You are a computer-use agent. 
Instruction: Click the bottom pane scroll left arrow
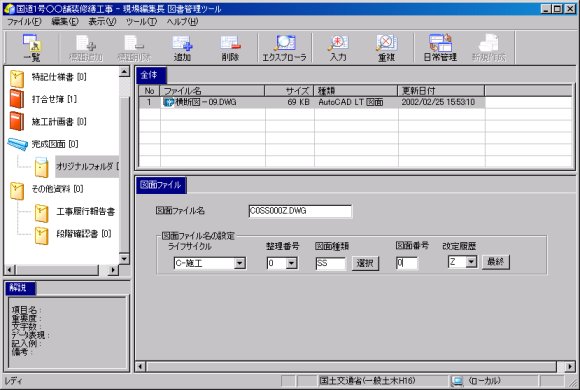coord(141,367)
